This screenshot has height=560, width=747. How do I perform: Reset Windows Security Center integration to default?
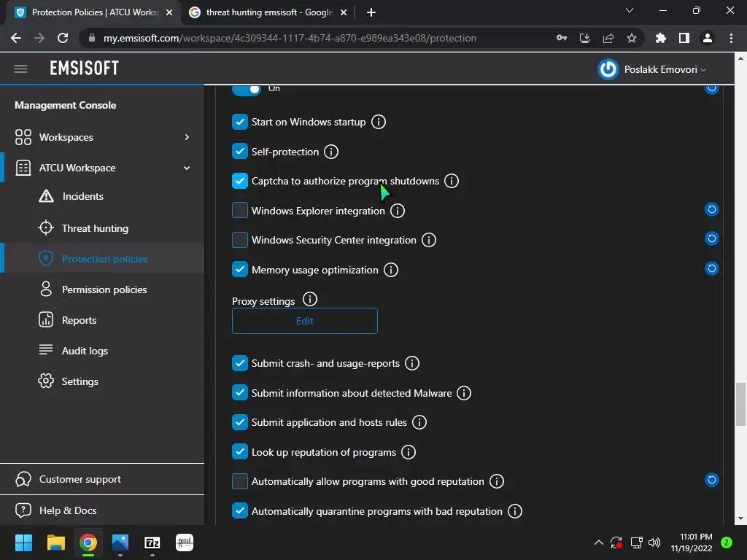(711, 238)
